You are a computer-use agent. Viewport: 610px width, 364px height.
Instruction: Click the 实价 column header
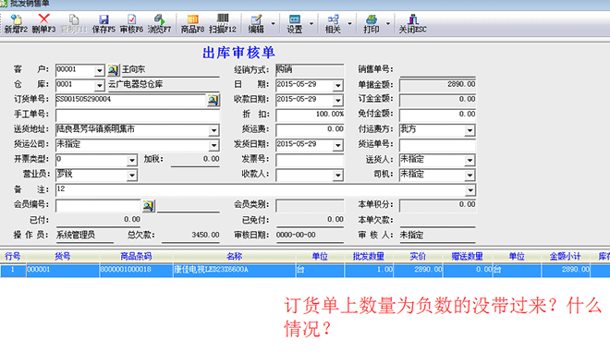[418, 256]
